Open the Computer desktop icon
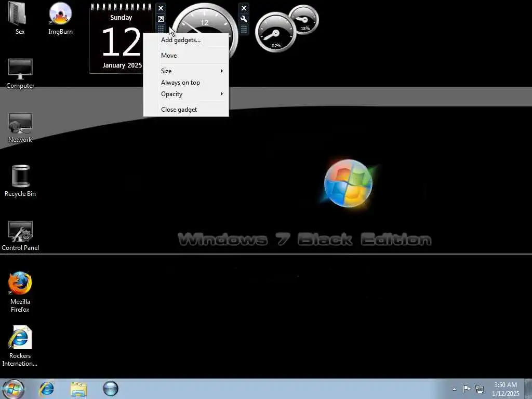 pyautogui.click(x=20, y=74)
